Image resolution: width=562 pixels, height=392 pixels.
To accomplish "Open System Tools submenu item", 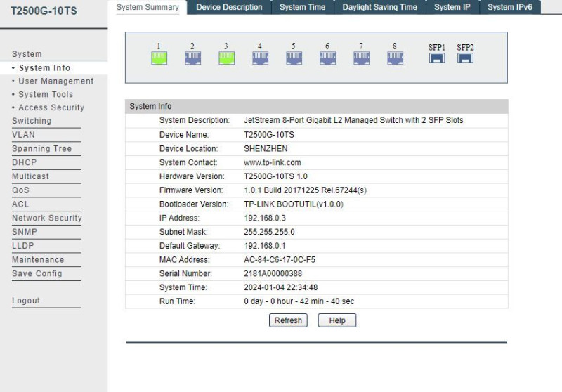I will click(46, 95).
